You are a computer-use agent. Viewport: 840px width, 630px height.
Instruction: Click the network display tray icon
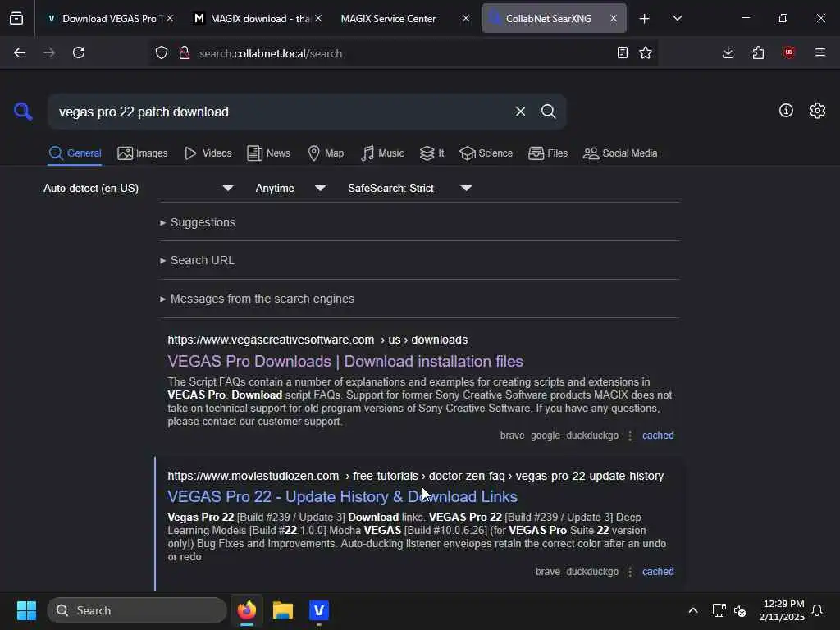tap(719, 610)
